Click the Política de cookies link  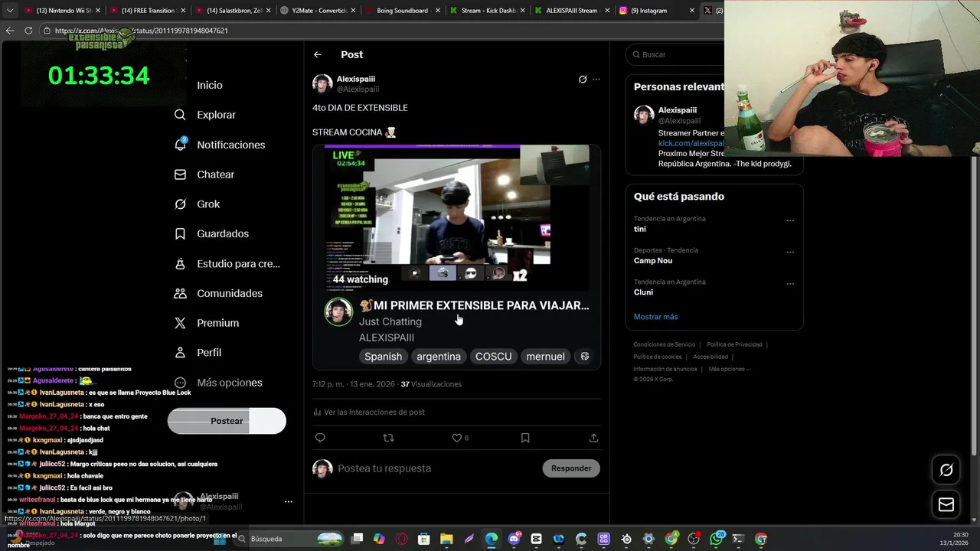[657, 357]
